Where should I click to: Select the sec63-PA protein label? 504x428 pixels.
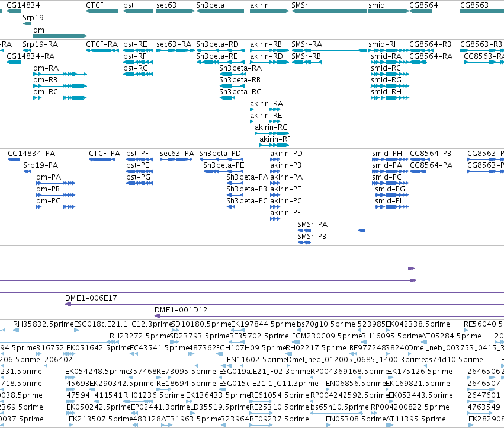click(x=177, y=154)
